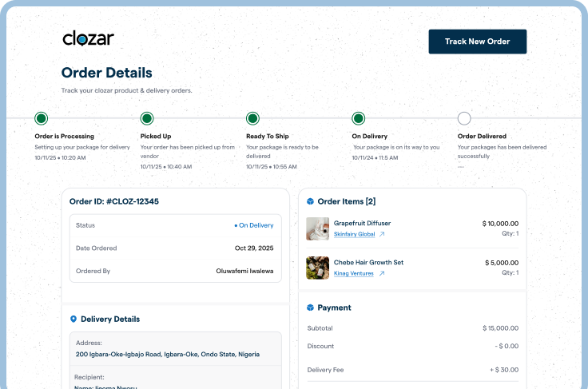Click the delivery address text box

click(175, 348)
